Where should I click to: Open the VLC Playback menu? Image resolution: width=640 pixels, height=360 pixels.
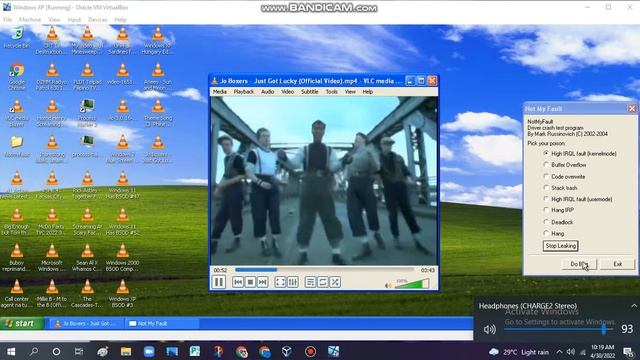[244, 92]
